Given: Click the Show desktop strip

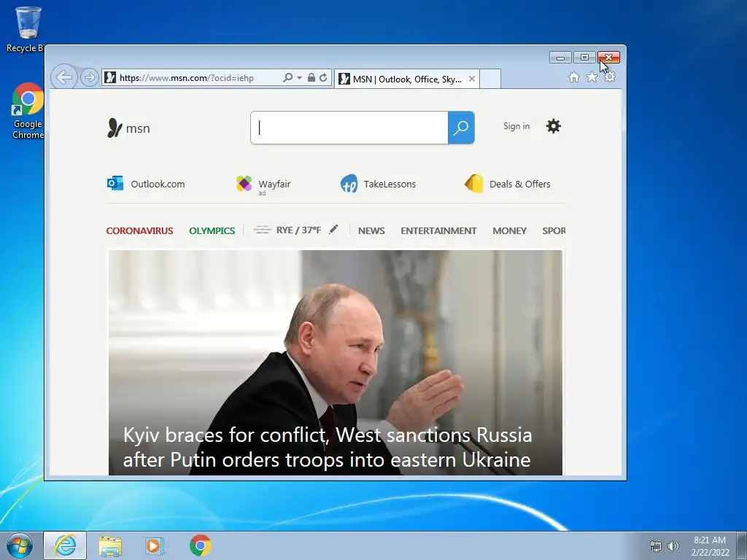Looking at the screenshot, I should point(742,545).
